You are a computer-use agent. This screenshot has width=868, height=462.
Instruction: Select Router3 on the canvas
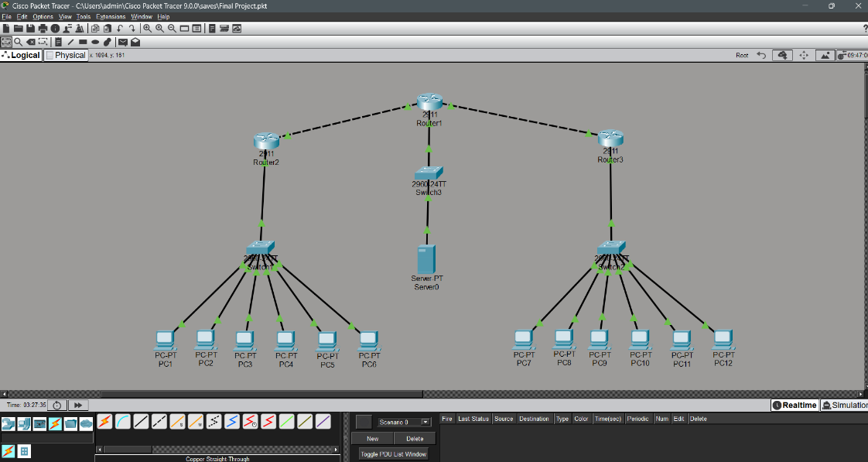click(x=610, y=138)
